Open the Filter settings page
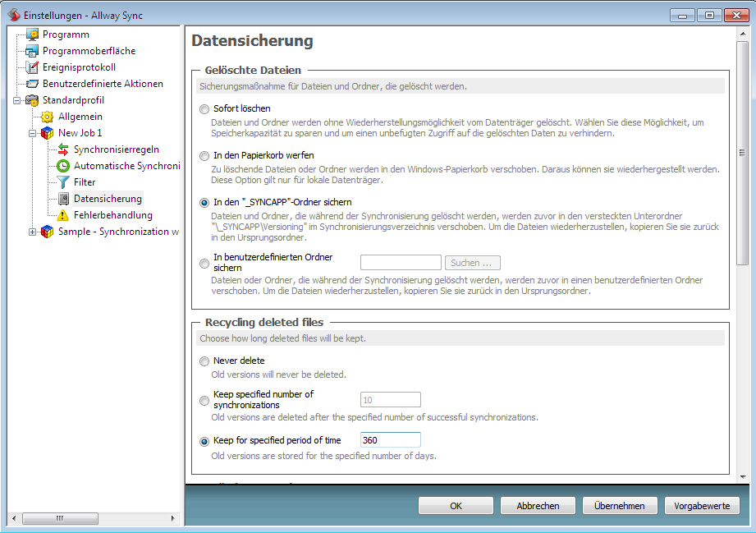The height and width of the screenshot is (533, 756). click(x=85, y=182)
